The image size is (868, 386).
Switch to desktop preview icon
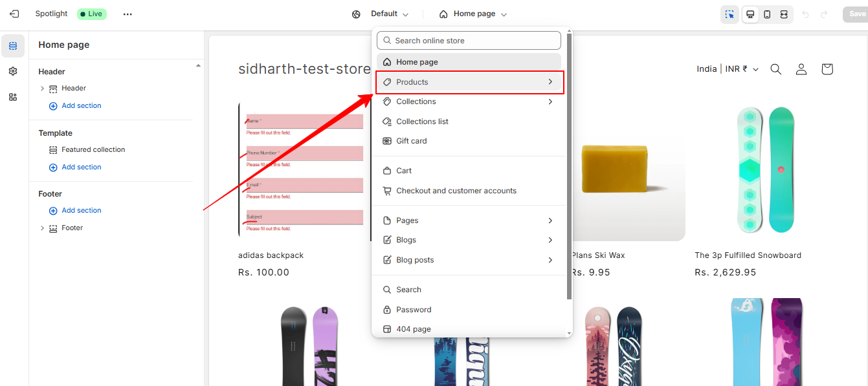(750, 14)
